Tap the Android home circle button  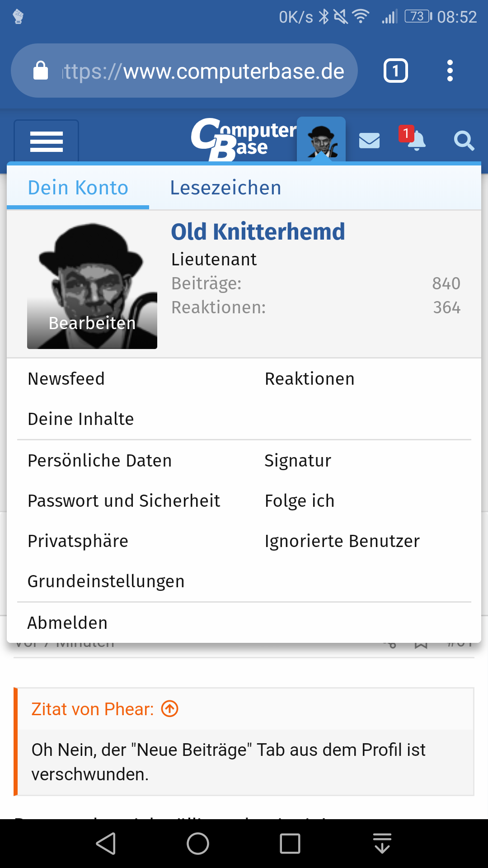point(198,844)
